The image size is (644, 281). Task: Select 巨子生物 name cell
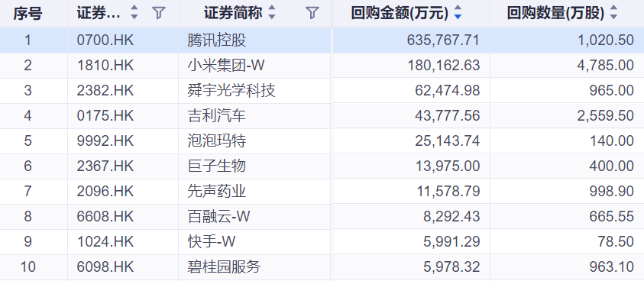click(x=217, y=166)
